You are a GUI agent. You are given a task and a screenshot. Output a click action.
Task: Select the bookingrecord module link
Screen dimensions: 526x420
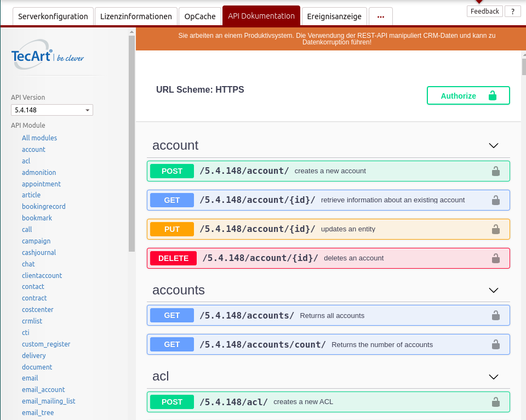point(44,207)
